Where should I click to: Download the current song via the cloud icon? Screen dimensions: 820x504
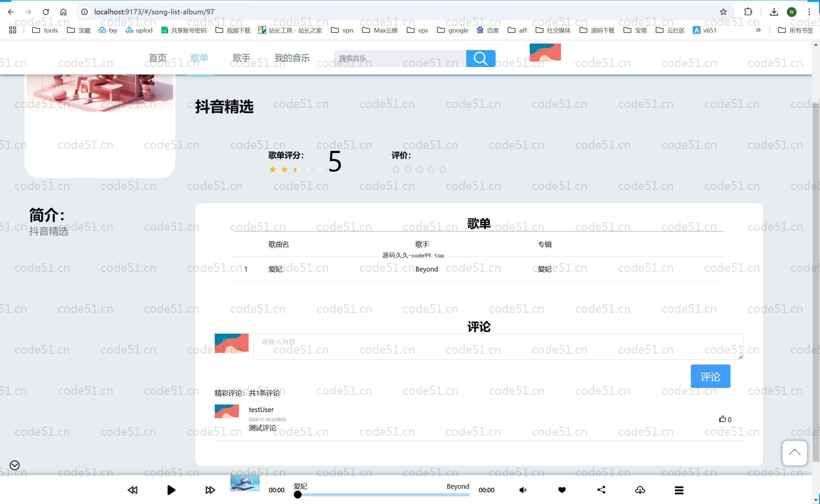coord(640,490)
